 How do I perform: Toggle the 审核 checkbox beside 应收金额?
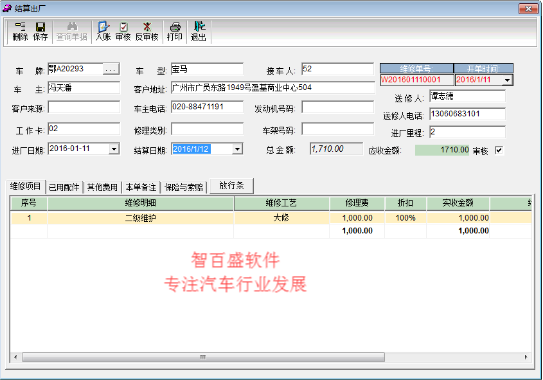click(x=499, y=150)
